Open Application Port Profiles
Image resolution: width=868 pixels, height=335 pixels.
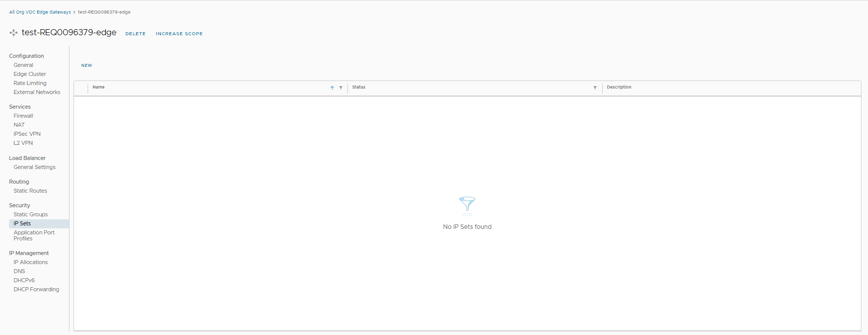tap(34, 235)
